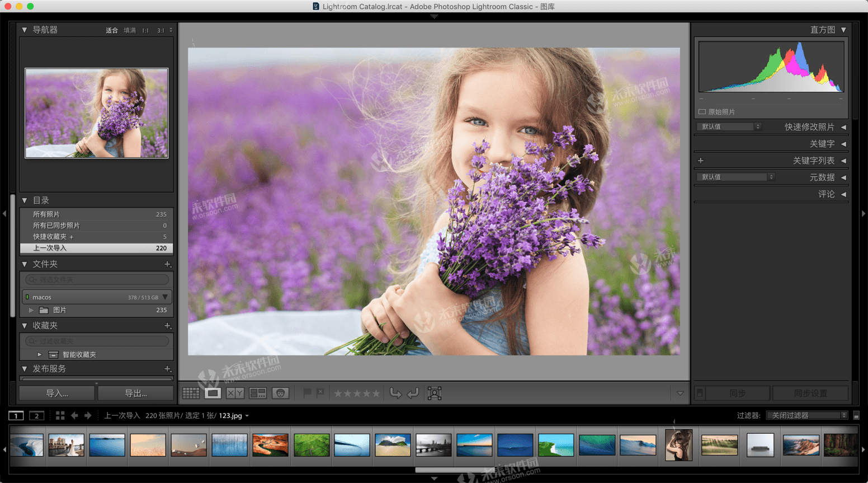The width and height of the screenshot is (868, 483).
Task: Set five-star rating in toolbar
Action: (376, 393)
